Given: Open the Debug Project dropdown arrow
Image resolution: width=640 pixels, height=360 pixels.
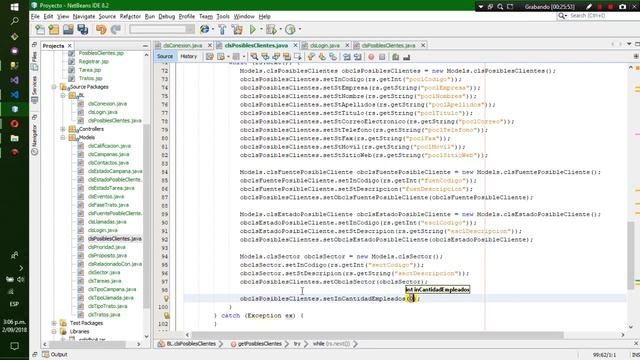Looking at the screenshot, I should [x=280, y=29].
